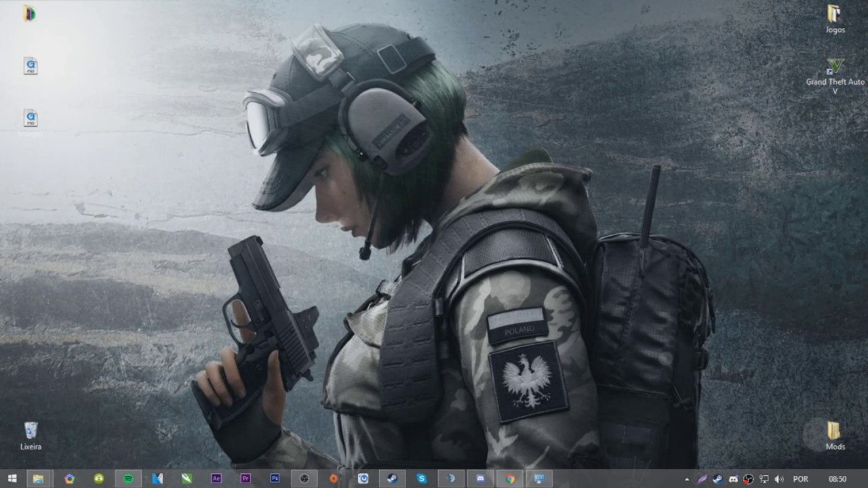Image resolution: width=868 pixels, height=488 pixels.
Task: Open Skype from the taskbar
Action: pos(422,479)
